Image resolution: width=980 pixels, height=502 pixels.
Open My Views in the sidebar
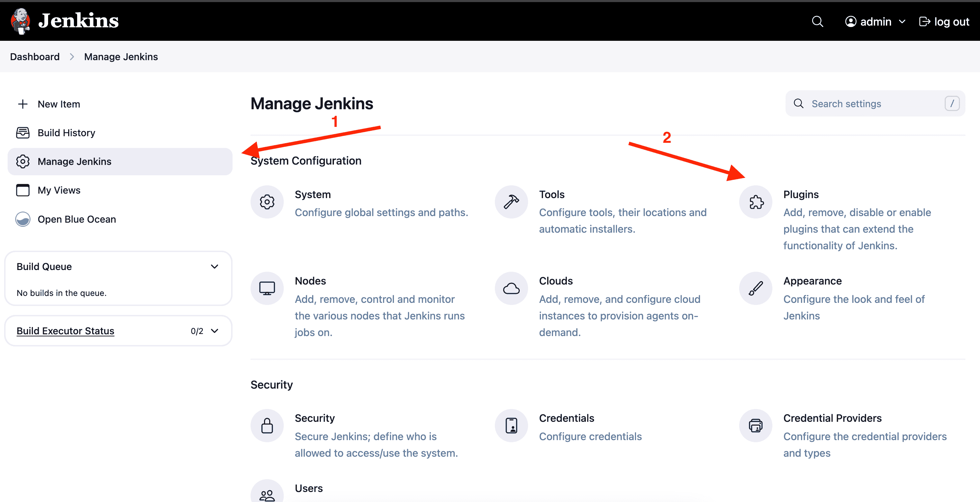coord(120,190)
